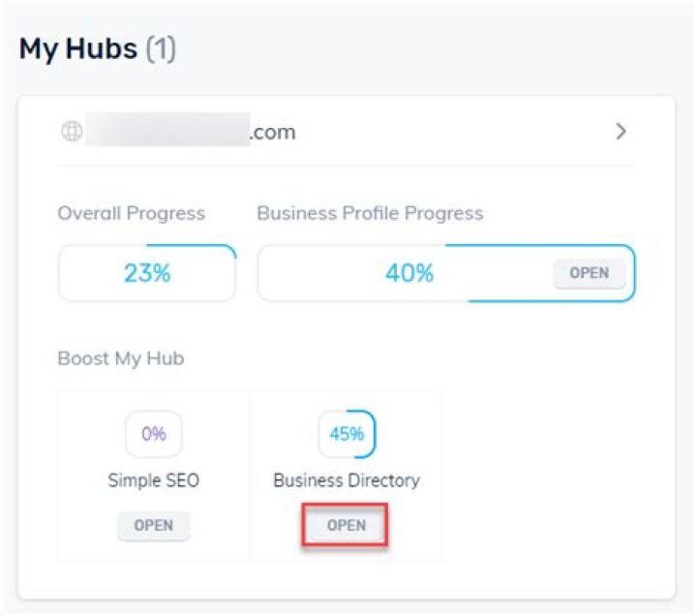Image resolution: width=697 pixels, height=616 pixels.
Task: Click the Overall Progress label
Action: 132,213
